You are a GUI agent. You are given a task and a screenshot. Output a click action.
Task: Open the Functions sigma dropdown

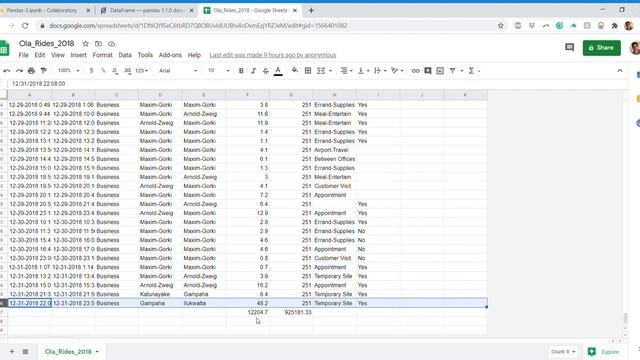pyautogui.click(x=474, y=71)
